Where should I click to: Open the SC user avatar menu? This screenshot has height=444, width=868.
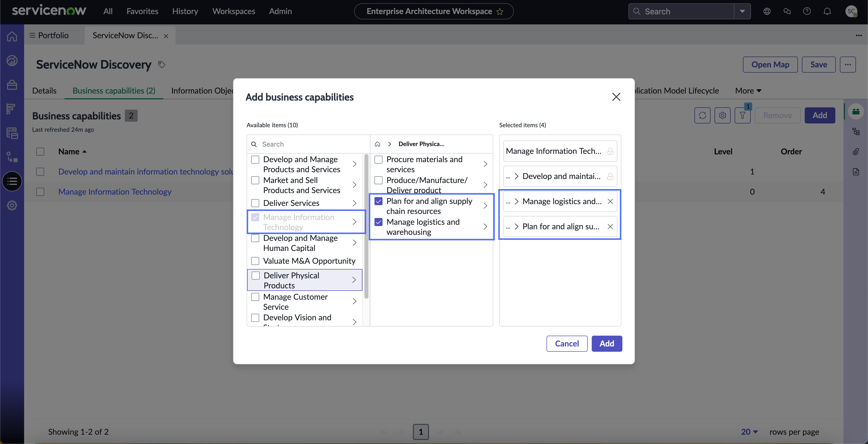coord(851,12)
